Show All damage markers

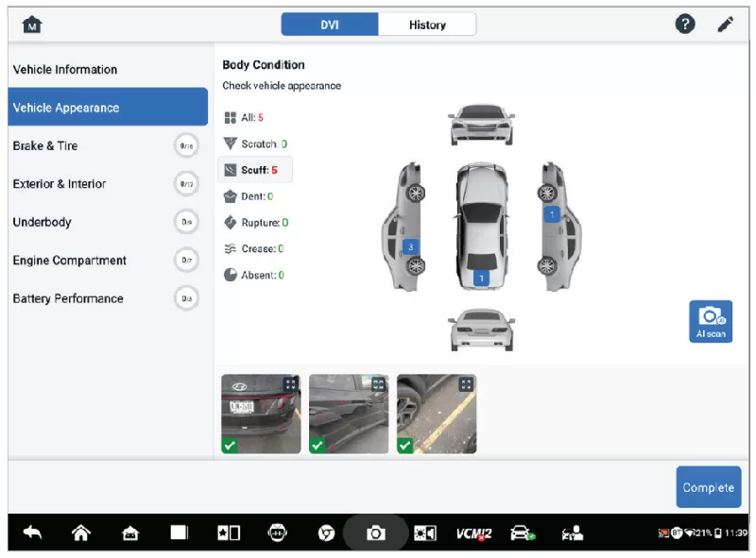pyautogui.click(x=245, y=118)
